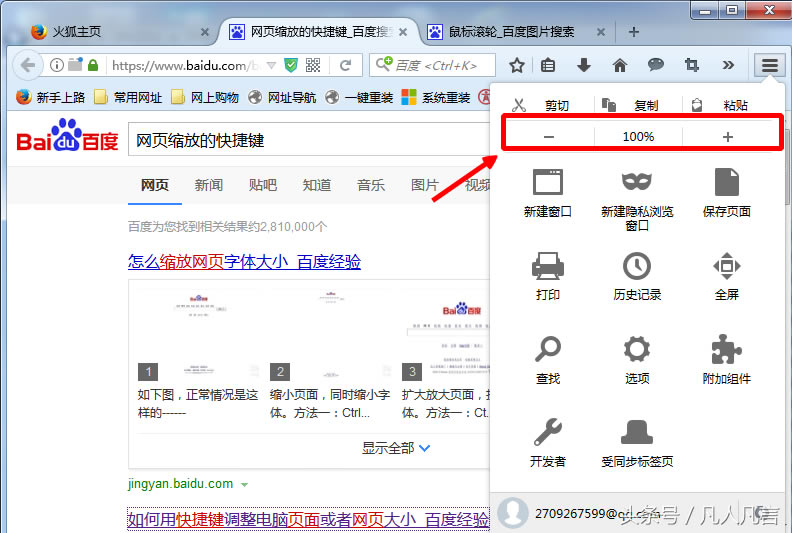
Task: Switch to the 火狐主页 tab
Action: coord(110,31)
